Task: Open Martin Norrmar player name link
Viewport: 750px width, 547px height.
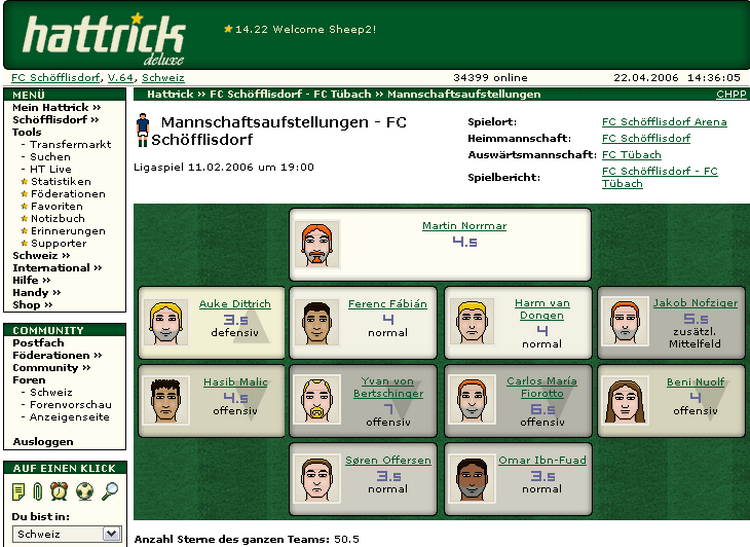Action: (464, 226)
